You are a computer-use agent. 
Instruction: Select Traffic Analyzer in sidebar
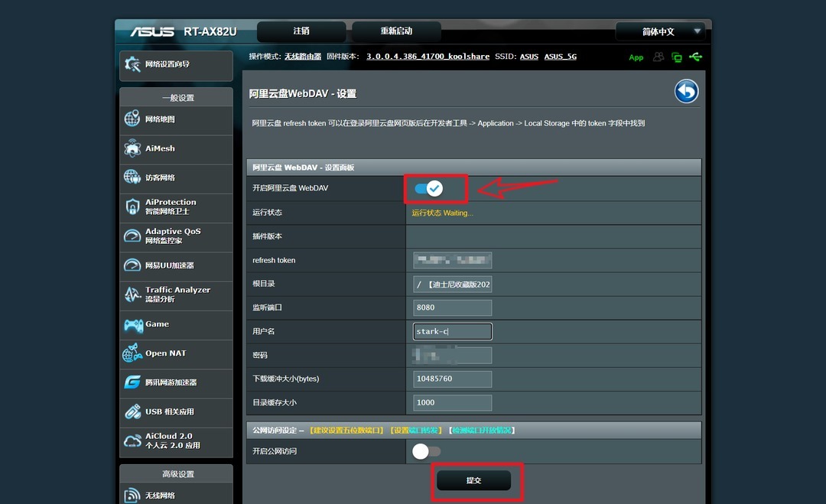coord(176,294)
